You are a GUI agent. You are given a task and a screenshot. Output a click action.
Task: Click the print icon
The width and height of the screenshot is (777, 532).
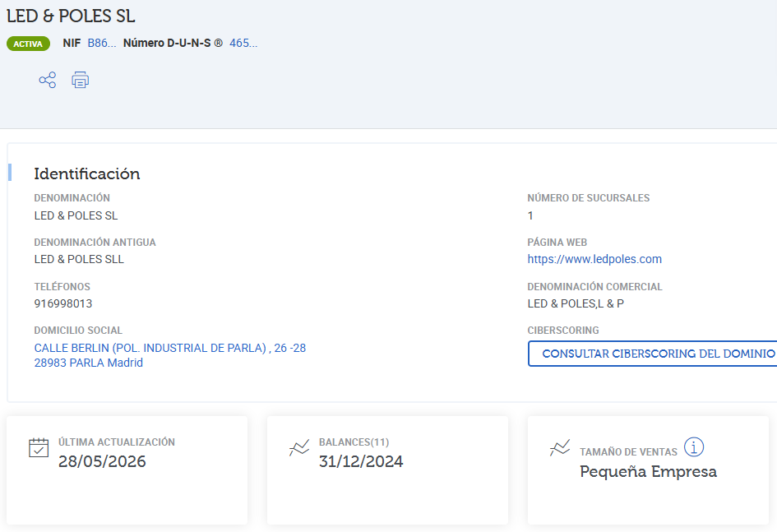pyautogui.click(x=81, y=80)
